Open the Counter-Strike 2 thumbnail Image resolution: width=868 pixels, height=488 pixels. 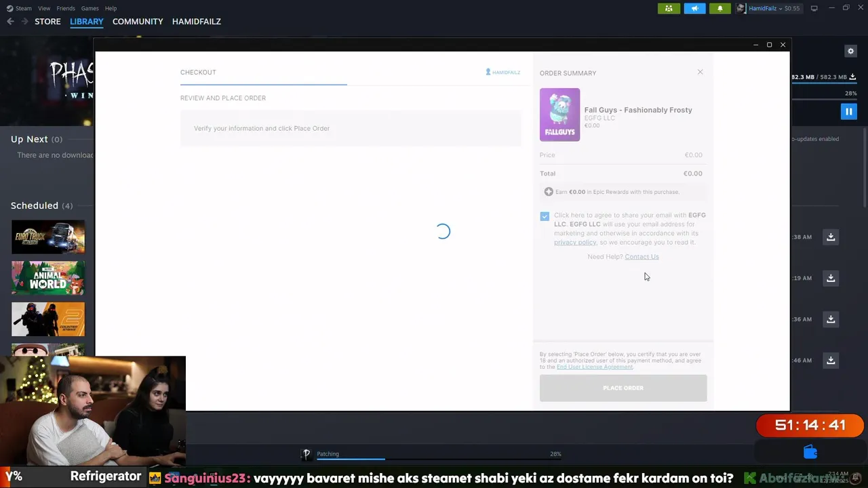coord(48,319)
